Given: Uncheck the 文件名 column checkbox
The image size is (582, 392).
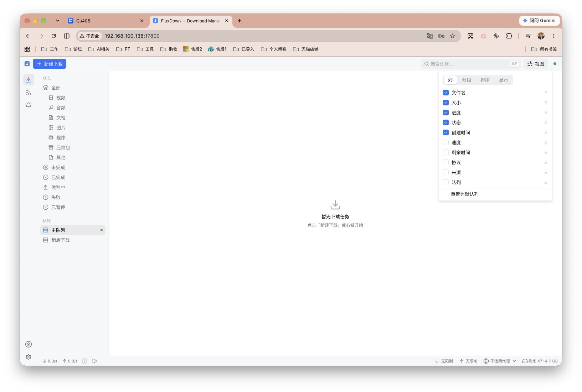Looking at the screenshot, I should 446,93.
